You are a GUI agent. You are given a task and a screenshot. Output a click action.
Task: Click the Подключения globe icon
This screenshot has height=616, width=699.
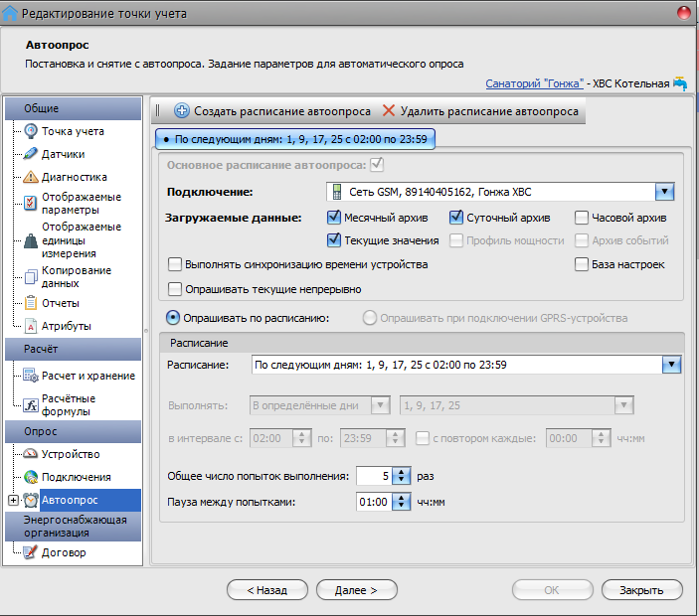[x=30, y=477]
